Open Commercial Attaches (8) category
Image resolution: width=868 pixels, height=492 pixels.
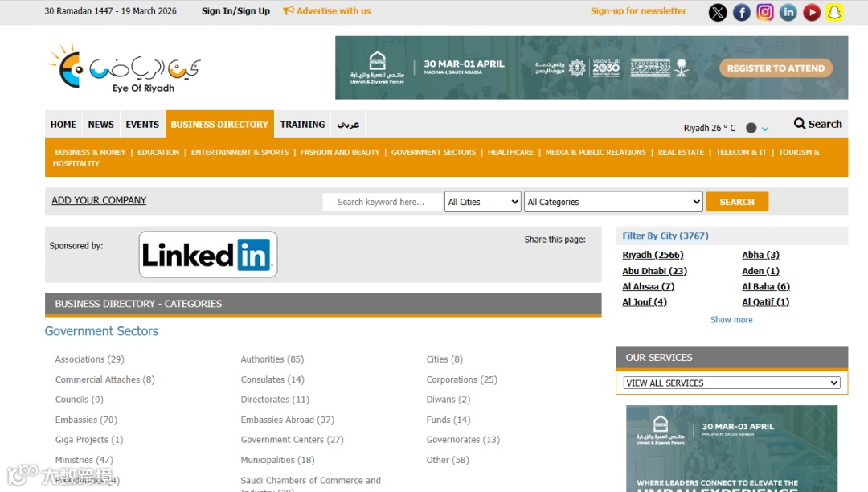pos(104,379)
